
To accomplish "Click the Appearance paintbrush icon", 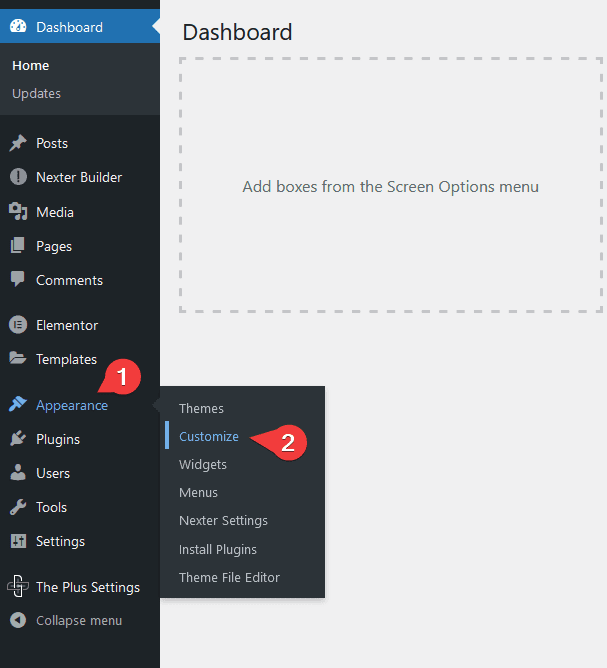I will (18, 404).
